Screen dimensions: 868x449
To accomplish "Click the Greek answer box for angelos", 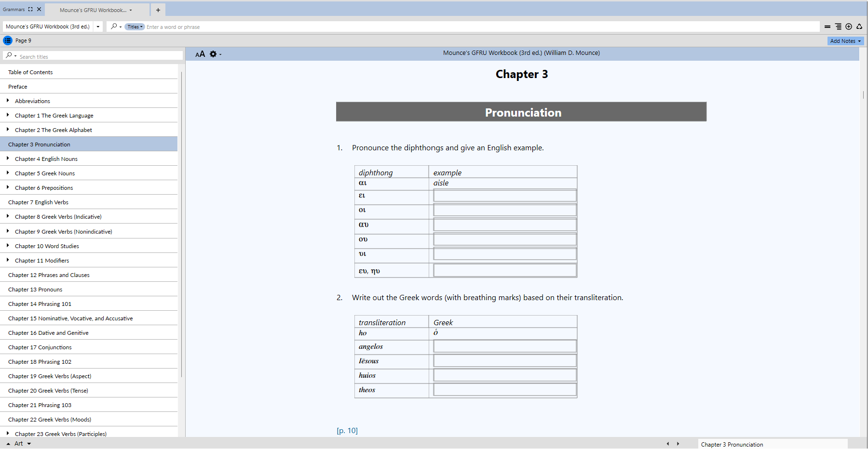I will [x=505, y=346].
